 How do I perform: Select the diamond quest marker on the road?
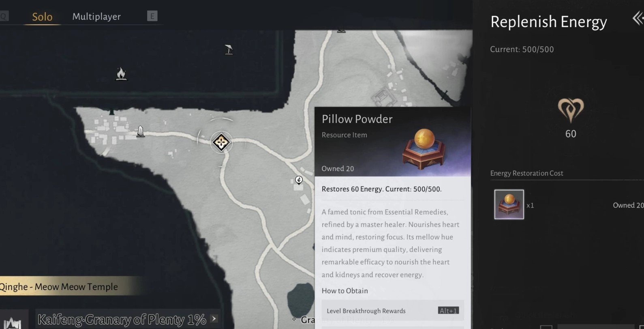pyautogui.click(x=221, y=142)
